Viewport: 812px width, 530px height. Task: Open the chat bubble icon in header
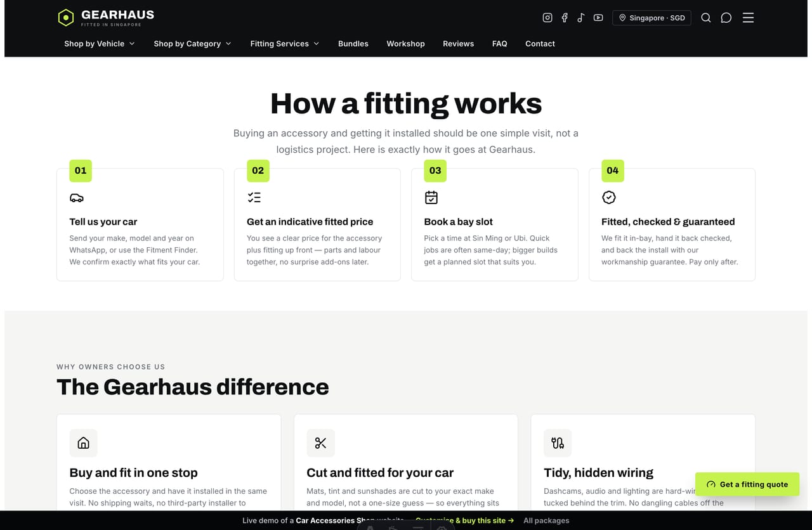[x=726, y=18]
